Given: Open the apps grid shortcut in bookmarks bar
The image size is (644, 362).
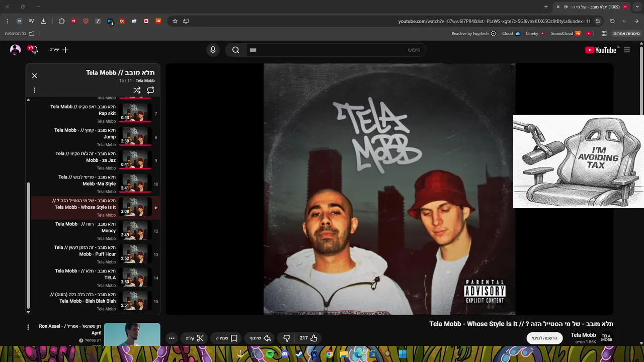Looking at the screenshot, I should tap(604, 34).
